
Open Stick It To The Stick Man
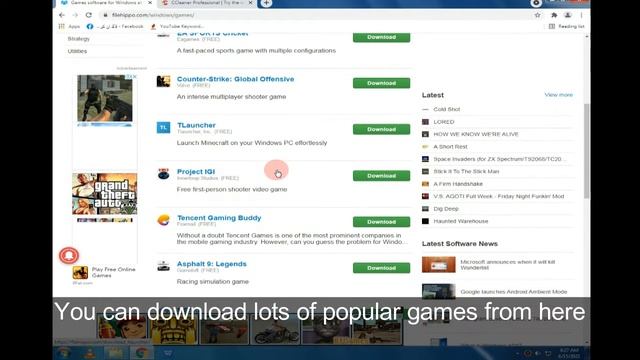pyautogui.click(x=467, y=171)
